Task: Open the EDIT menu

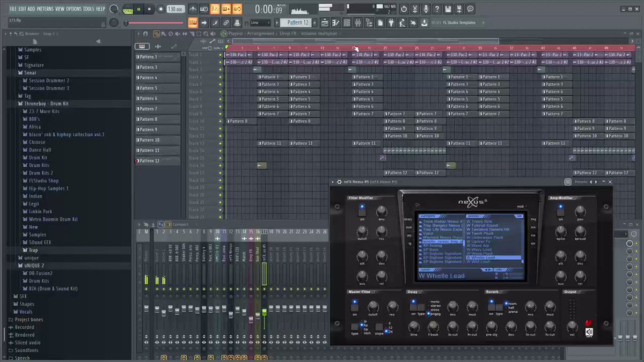Action: pyautogui.click(x=23, y=9)
